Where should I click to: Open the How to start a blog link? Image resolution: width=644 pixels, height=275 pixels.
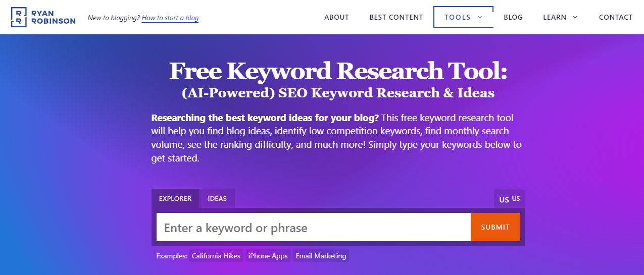click(x=170, y=18)
